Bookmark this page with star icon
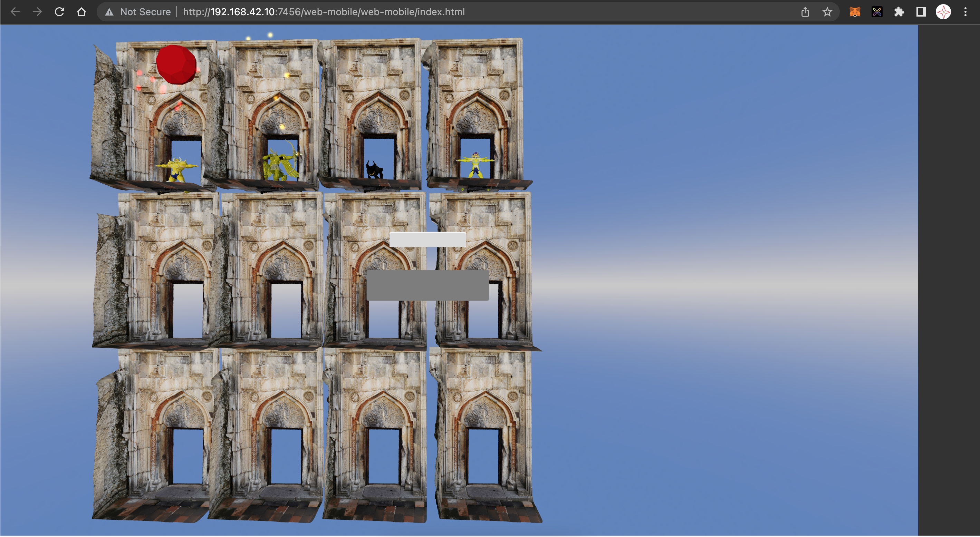This screenshot has height=537, width=980. pyautogui.click(x=827, y=12)
